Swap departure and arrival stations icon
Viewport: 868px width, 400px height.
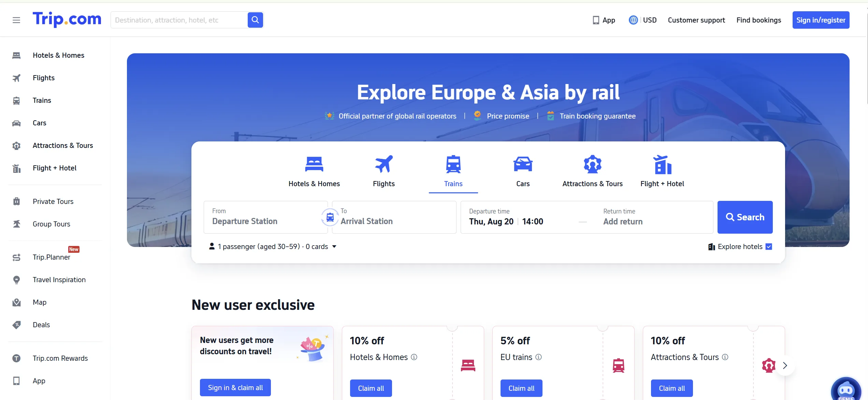(330, 217)
